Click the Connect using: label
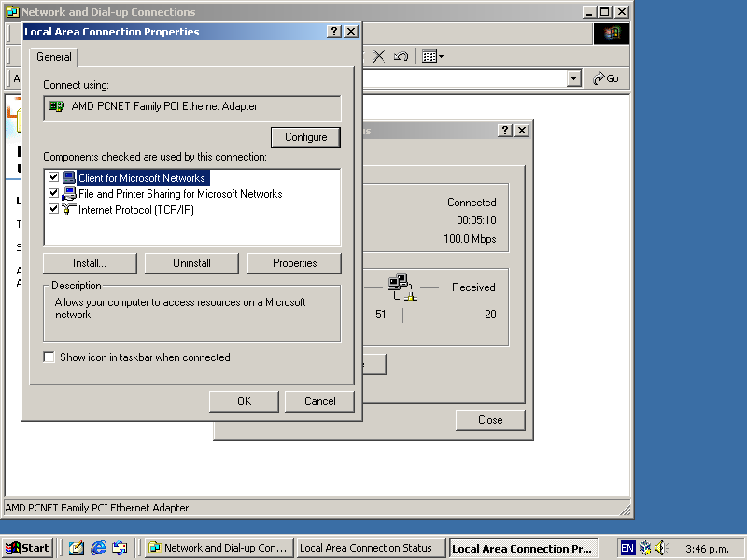 (77, 85)
